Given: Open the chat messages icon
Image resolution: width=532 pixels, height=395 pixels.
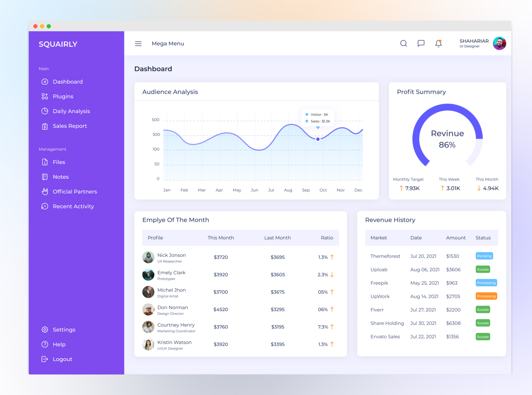Looking at the screenshot, I should 421,44.
